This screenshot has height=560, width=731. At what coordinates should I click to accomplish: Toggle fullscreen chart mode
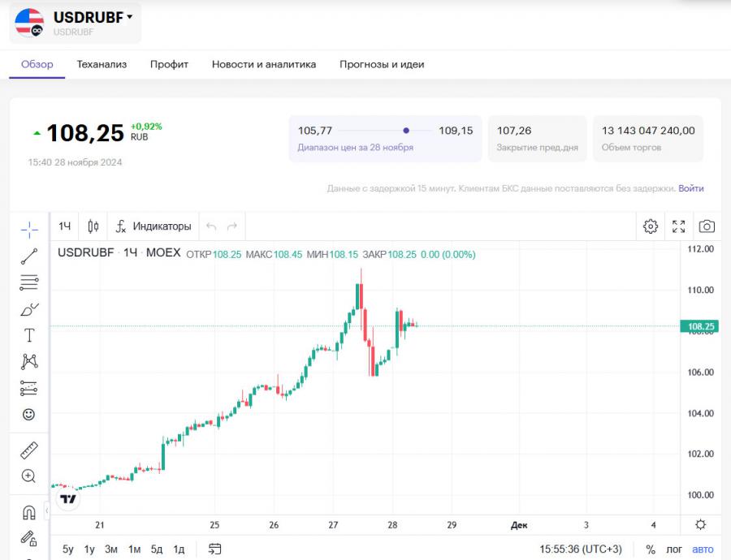pos(679,226)
